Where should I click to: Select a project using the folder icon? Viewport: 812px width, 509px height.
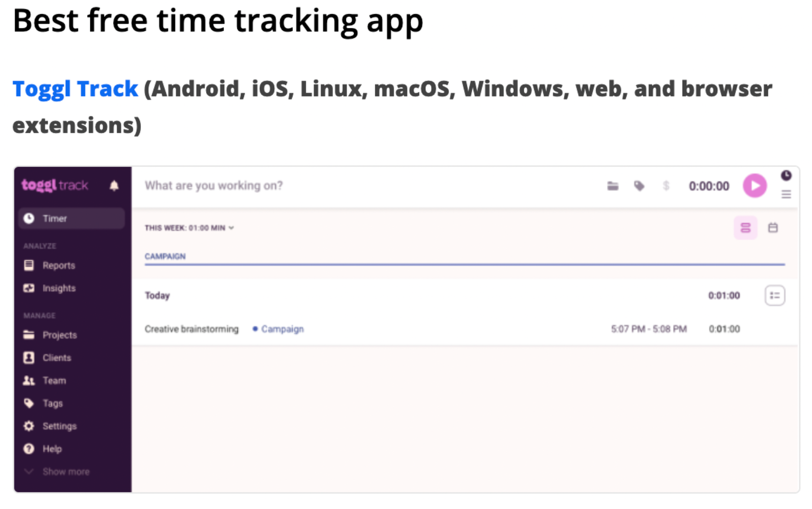click(x=613, y=186)
